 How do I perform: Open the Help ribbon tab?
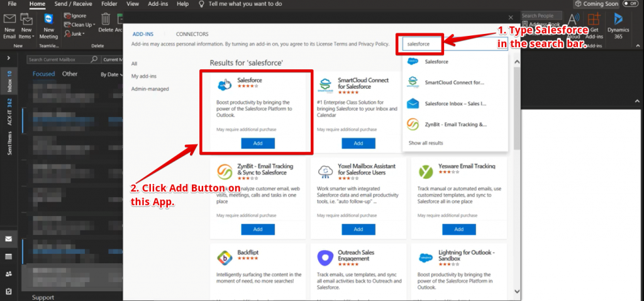(x=182, y=4)
